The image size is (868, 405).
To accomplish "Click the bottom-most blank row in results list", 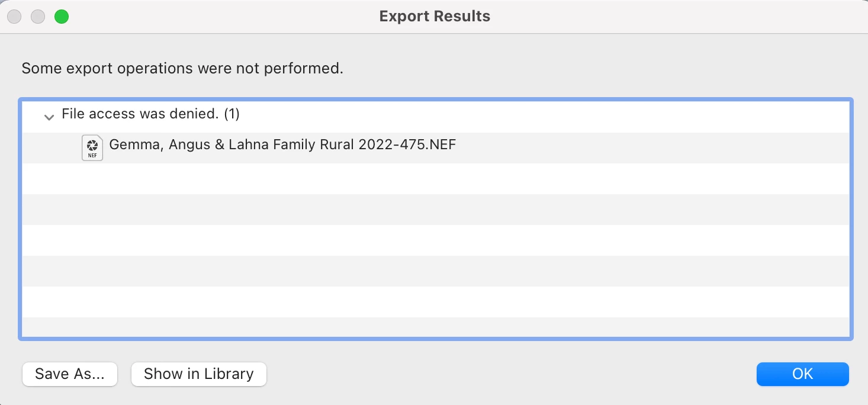I will click(x=436, y=327).
